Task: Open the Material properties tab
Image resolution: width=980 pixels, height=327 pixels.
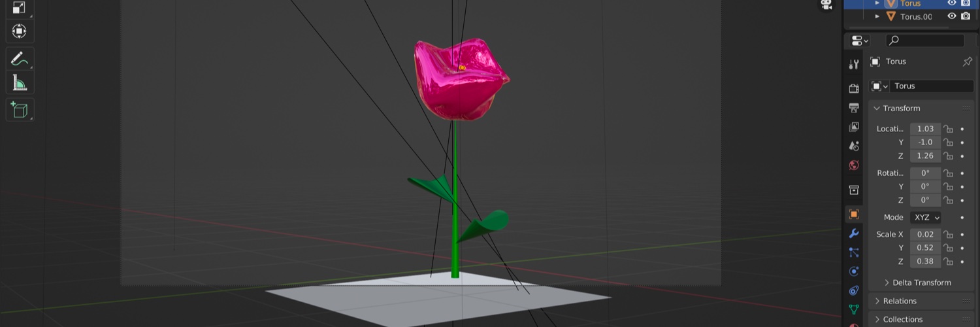Action: [x=854, y=324]
